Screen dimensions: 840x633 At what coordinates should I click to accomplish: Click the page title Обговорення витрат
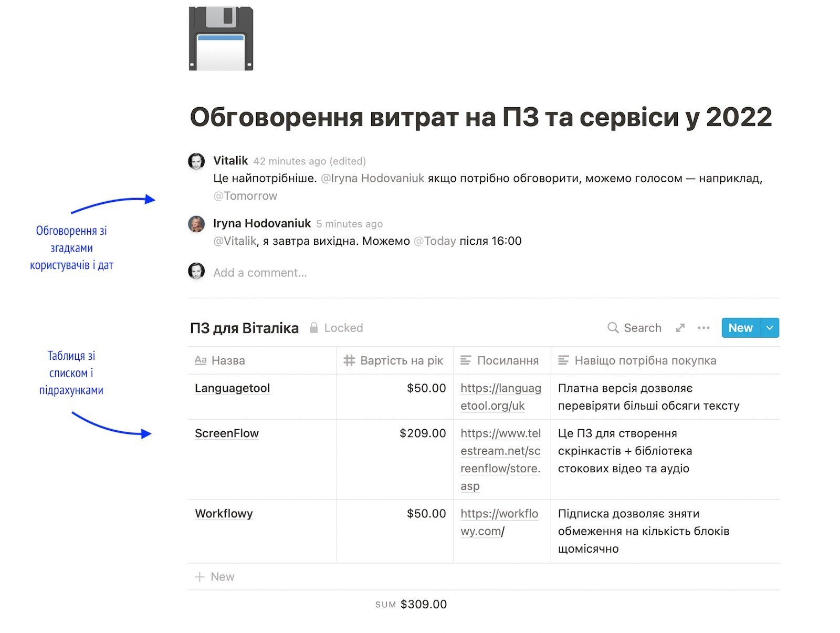pos(480,117)
